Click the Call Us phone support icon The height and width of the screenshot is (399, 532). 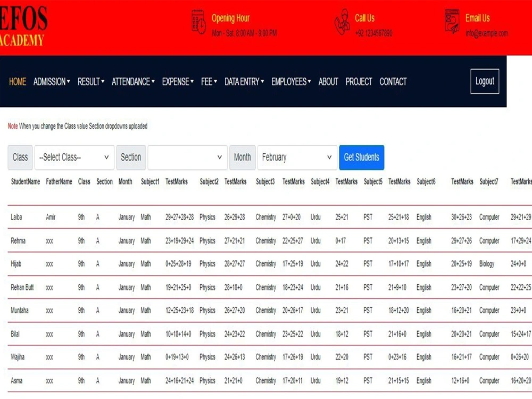tap(342, 22)
